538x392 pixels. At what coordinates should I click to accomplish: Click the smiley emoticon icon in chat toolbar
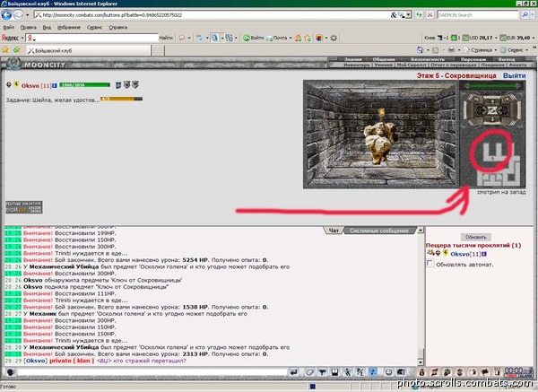click(x=388, y=372)
